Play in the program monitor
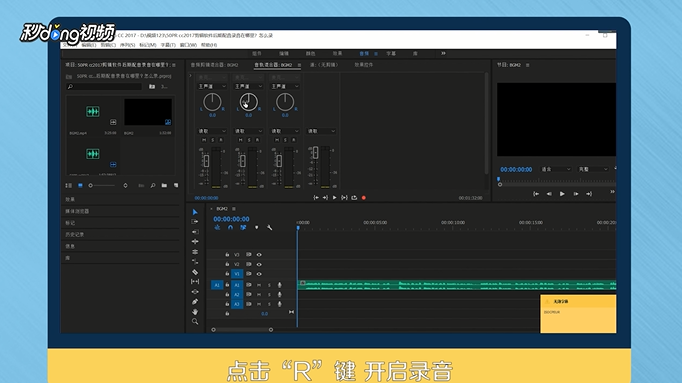 [562, 194]
